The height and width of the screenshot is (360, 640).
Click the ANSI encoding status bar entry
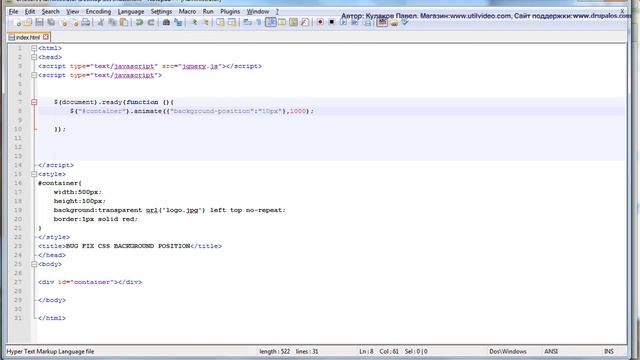tap(551, 351)
